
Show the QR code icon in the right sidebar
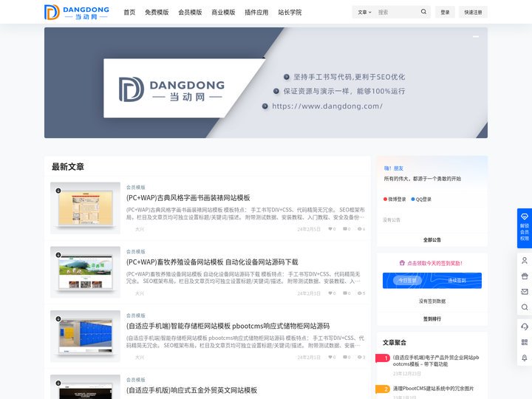(524, 342)
